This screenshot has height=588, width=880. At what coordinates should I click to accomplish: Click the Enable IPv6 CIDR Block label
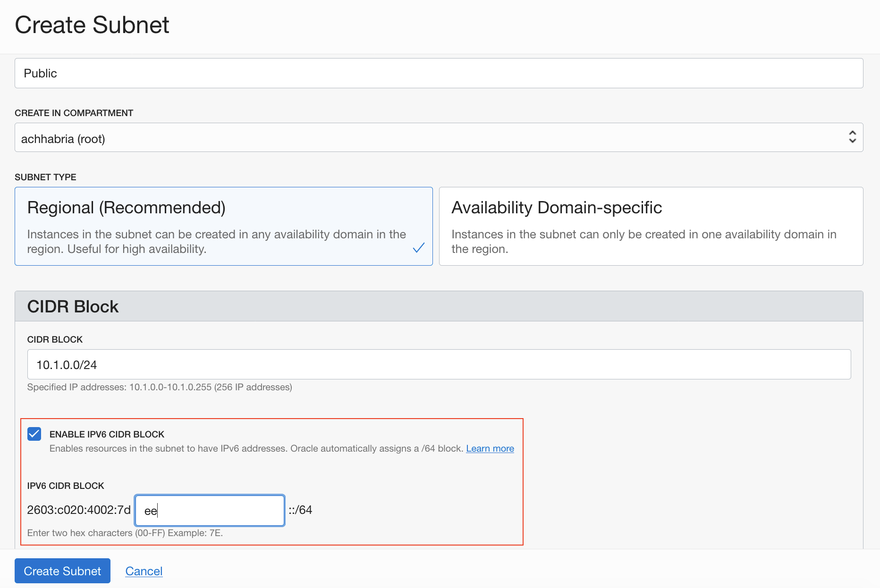pyautogui.click(x=107, y=434)
